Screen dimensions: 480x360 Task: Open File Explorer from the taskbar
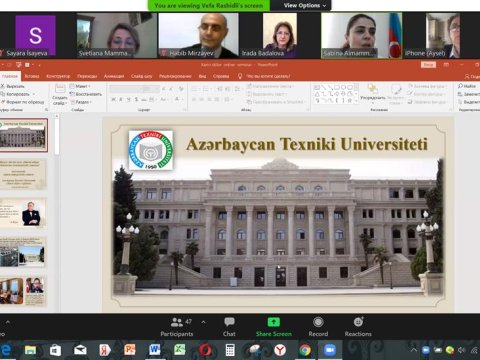tap(30, 350)
